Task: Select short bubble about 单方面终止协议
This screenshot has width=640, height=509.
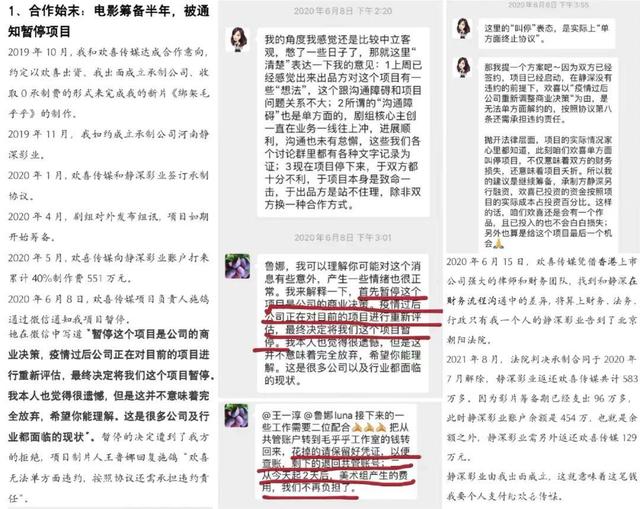Action: 547,33
